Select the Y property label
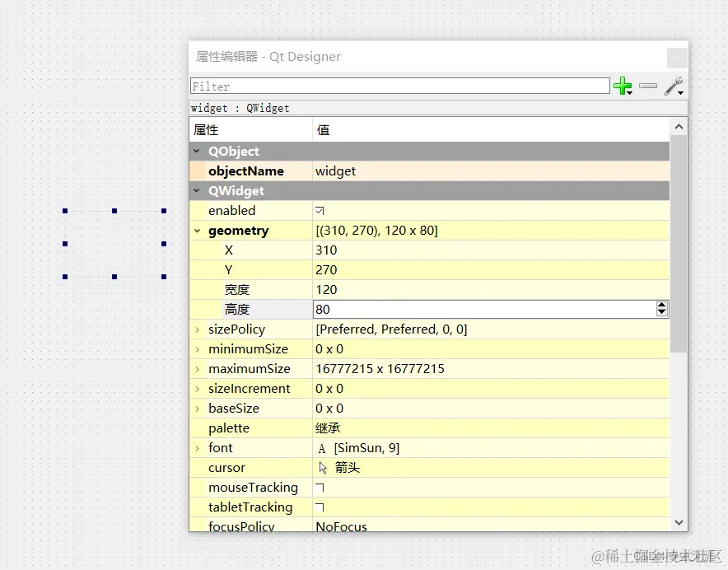The width and height of the screenshot is (728, 570). tap(228, 270)
